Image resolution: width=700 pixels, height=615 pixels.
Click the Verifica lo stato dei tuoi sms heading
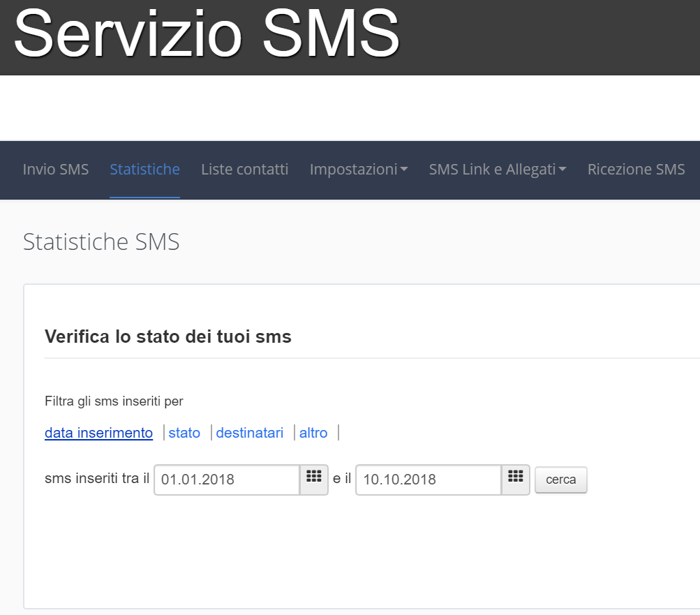168,336
